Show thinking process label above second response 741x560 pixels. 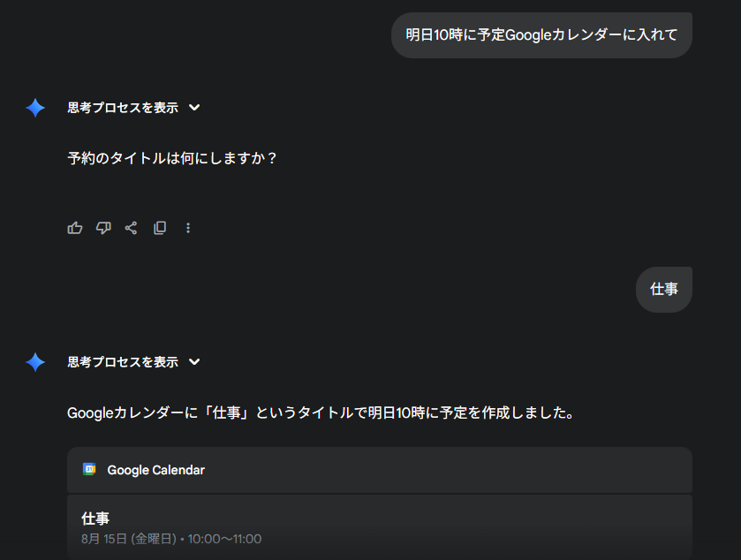123,362
